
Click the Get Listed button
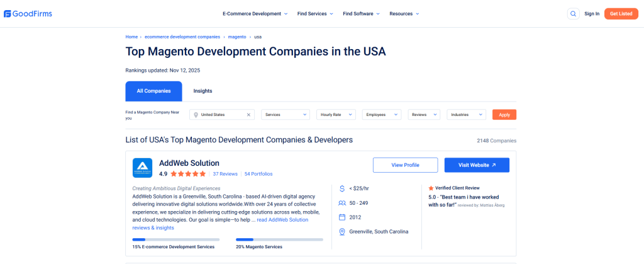point(621,14)
